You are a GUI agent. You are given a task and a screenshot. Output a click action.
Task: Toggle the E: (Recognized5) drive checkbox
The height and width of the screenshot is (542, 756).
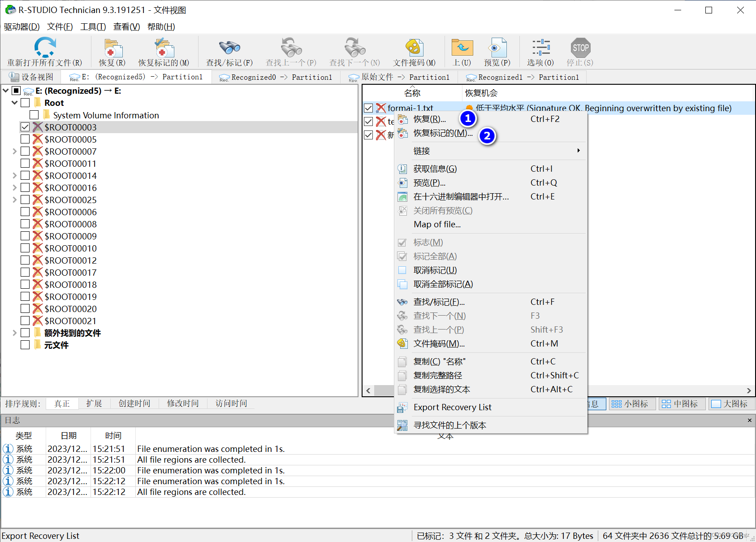point(16,91)
